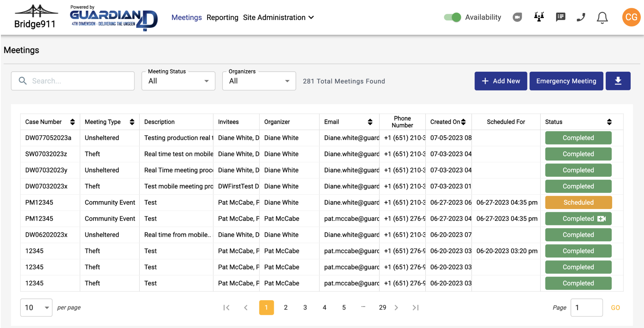Click Completed status for DW06202023x
This screenshot has width=644, height=328.
pyautogui.click(x=578, y=235)
